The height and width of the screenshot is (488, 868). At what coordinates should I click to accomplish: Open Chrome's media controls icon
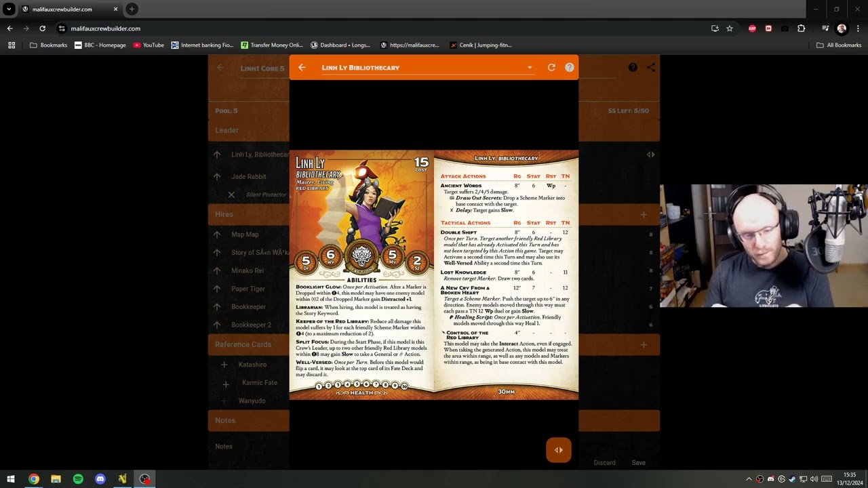[x=825, y=28]
